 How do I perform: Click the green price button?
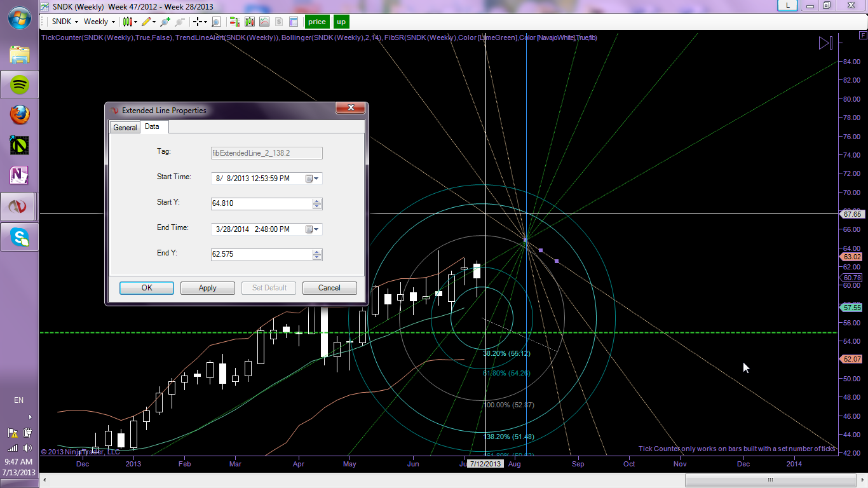click(x=317, y=22)
